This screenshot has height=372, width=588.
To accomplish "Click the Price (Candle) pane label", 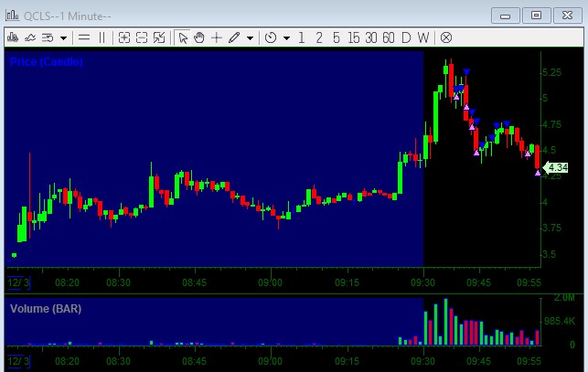I will point(46,62).
